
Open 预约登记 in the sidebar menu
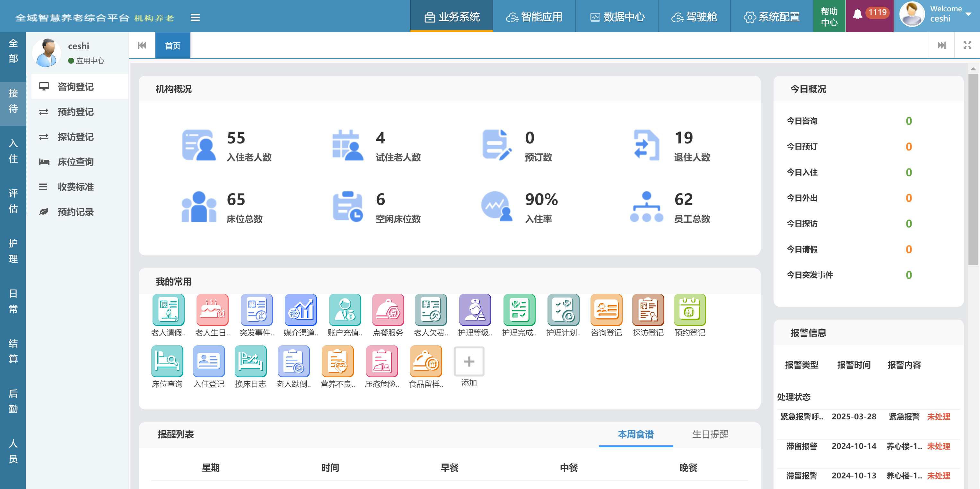coord(80,112)
